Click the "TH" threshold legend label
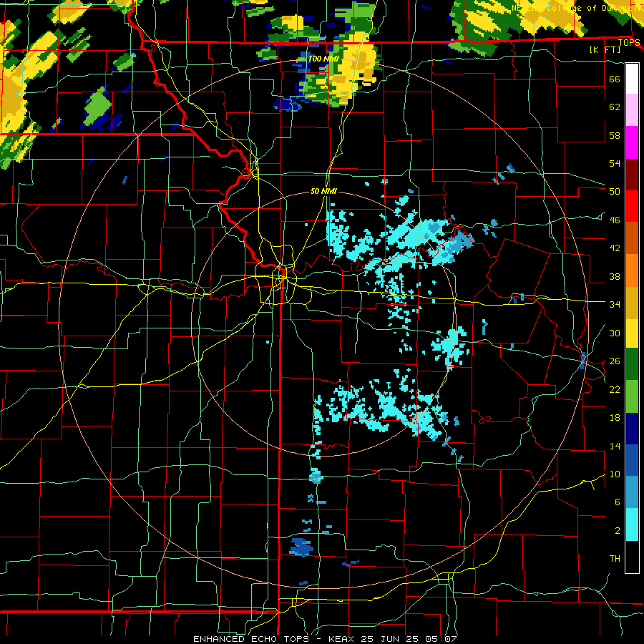This screenshot has width=644, height=644. (x=615, y=559)
